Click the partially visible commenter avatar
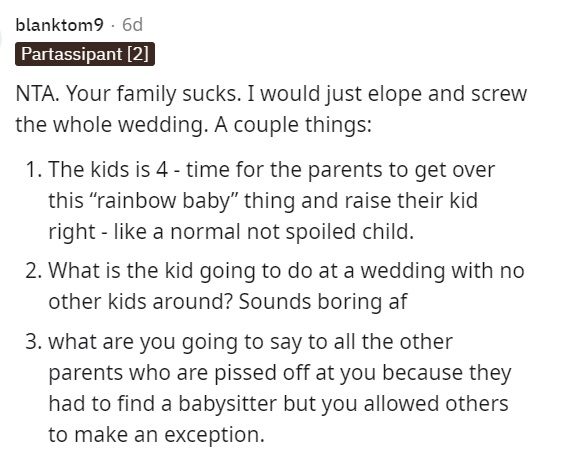Image resolution: width=576 pixels, height=450 pixels. point(1,37)
